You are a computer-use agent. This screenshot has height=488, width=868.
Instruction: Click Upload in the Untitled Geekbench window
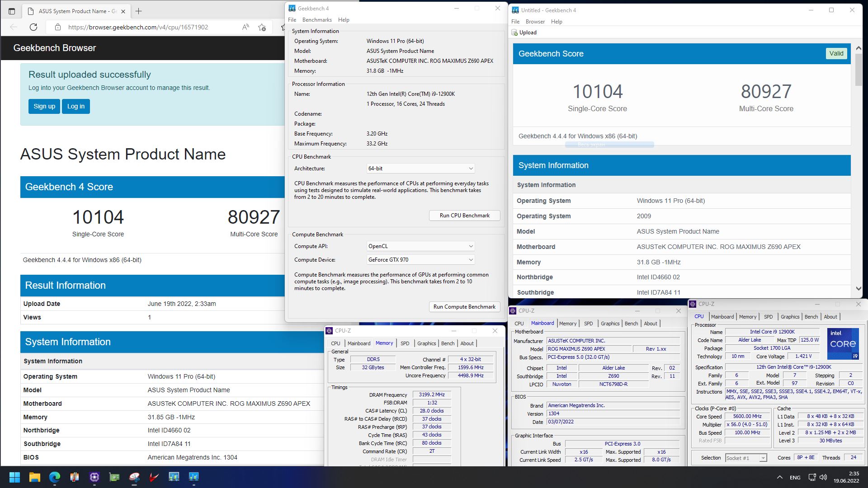524,33
